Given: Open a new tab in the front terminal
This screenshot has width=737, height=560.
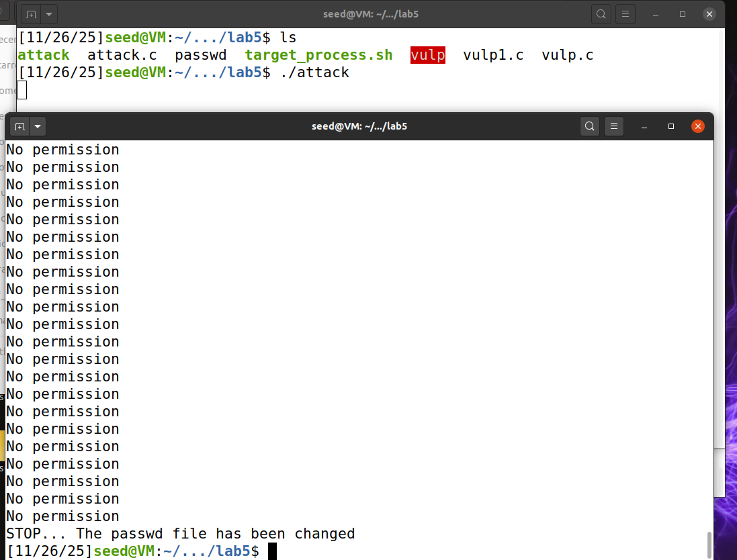Looking at the screenshot, I should pos(19,126).
